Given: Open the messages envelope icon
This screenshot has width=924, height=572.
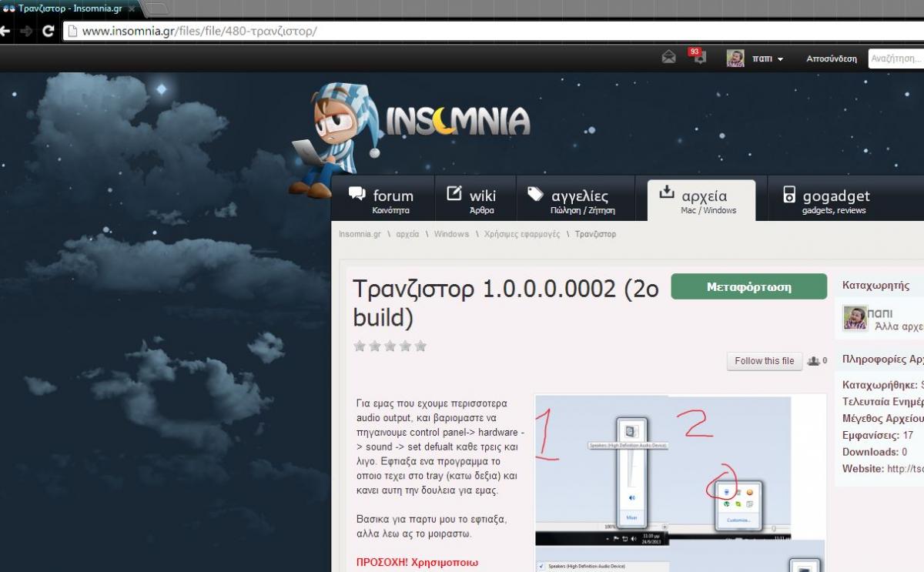Looking at the screenshot, I should click(x=668, y=57).
